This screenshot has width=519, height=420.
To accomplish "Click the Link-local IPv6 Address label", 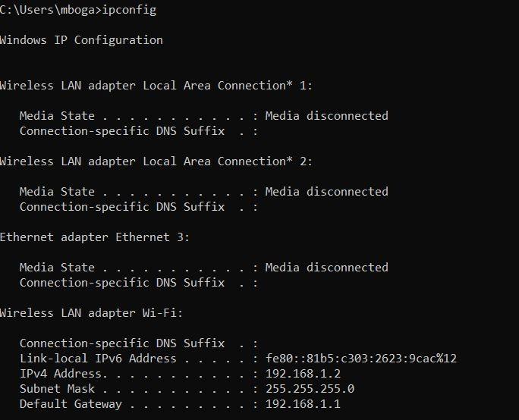I will [x=98, y=359].
